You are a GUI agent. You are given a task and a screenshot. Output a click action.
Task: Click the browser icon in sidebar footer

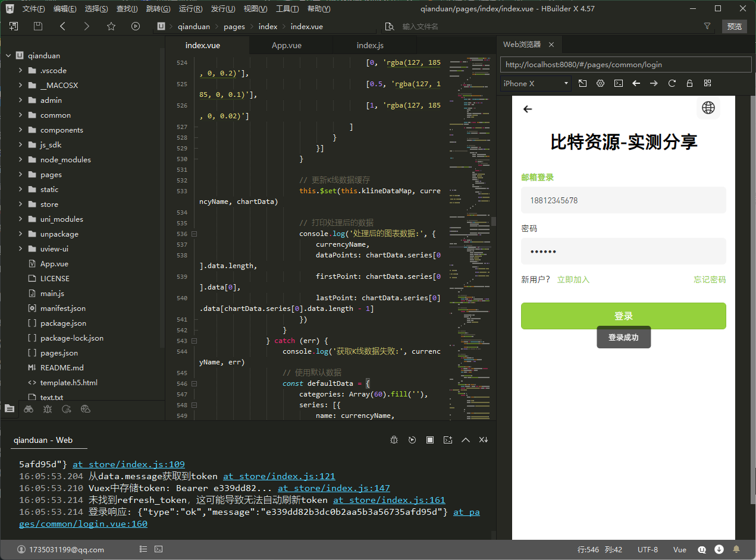coord(86,408)
